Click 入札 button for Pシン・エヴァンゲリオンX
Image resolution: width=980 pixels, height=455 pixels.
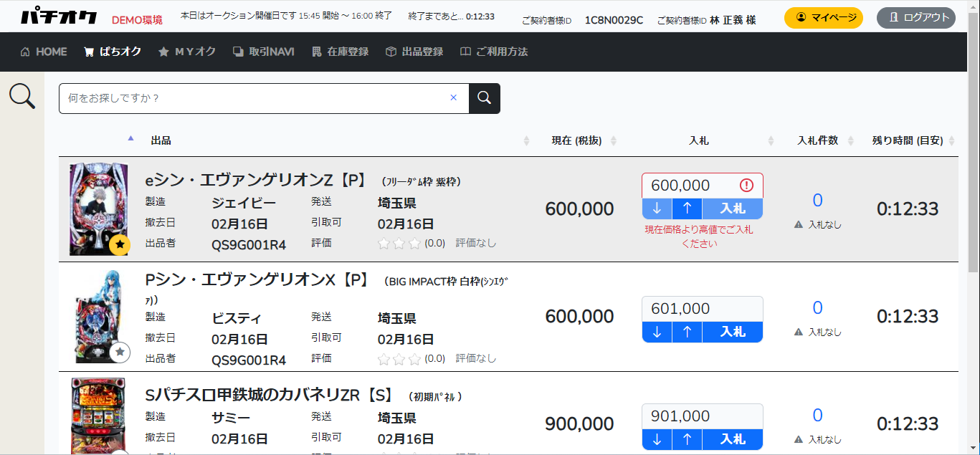[x=733, y=332]
